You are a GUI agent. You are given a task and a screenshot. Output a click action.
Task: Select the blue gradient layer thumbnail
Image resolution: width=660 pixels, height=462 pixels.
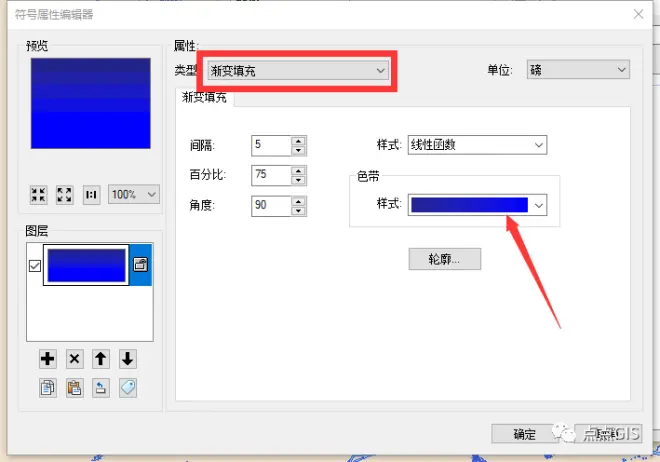click(x=86, y=265)
